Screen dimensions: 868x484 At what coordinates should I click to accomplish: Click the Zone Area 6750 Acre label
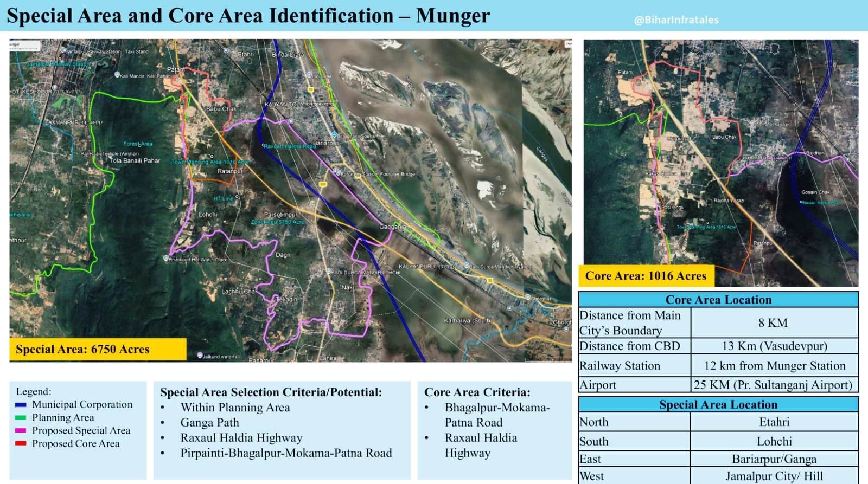[x=277, y=222]
